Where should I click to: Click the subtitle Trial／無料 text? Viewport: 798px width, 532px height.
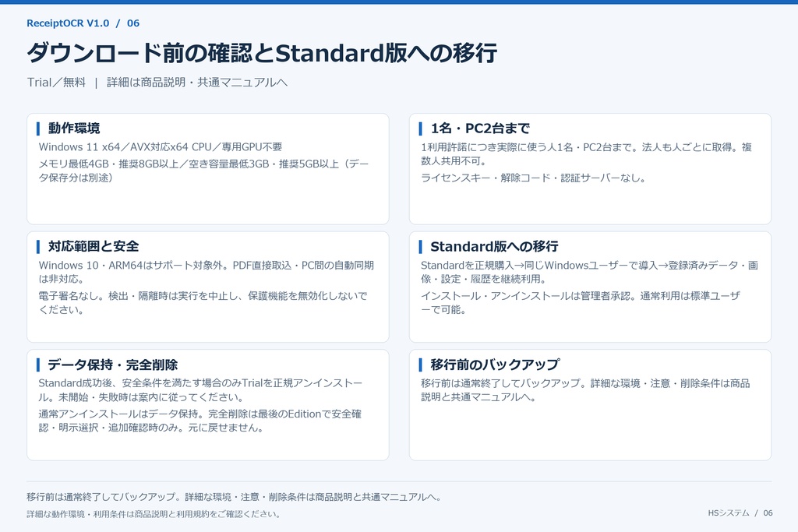(x=56, y=83)
